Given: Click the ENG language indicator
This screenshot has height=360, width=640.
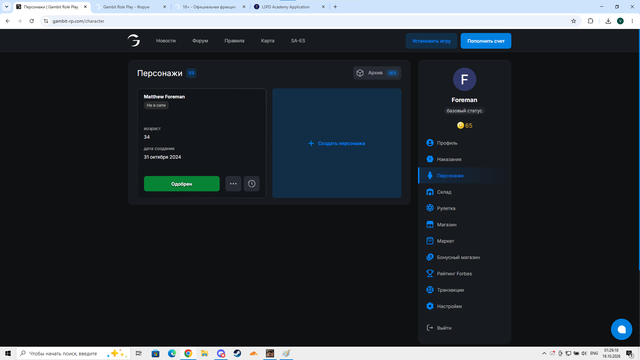Looking at the screenshot, I should pyautogui.click(x=594, y=353).
